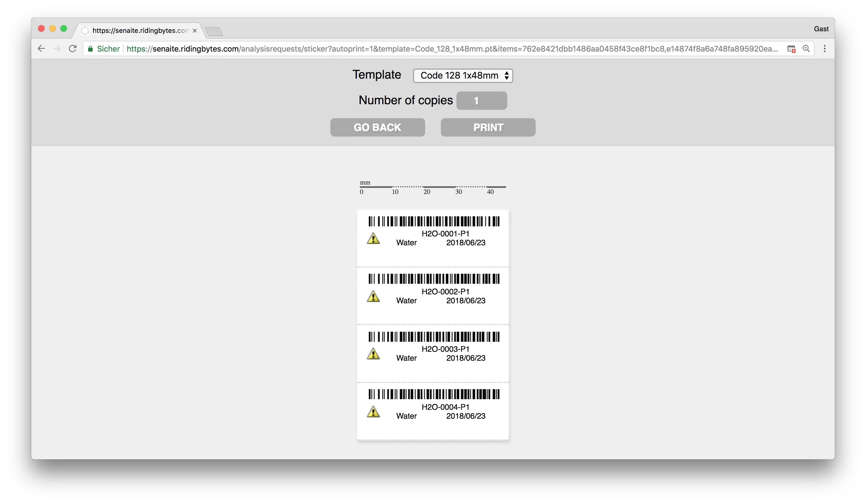Click the PRINT button
Screen dimensions: 866x504
[x=488, y=127]
